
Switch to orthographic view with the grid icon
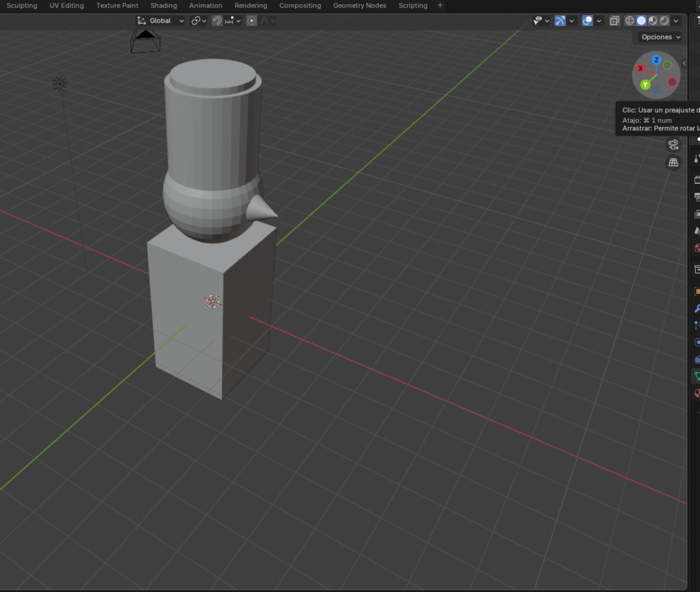673,162
